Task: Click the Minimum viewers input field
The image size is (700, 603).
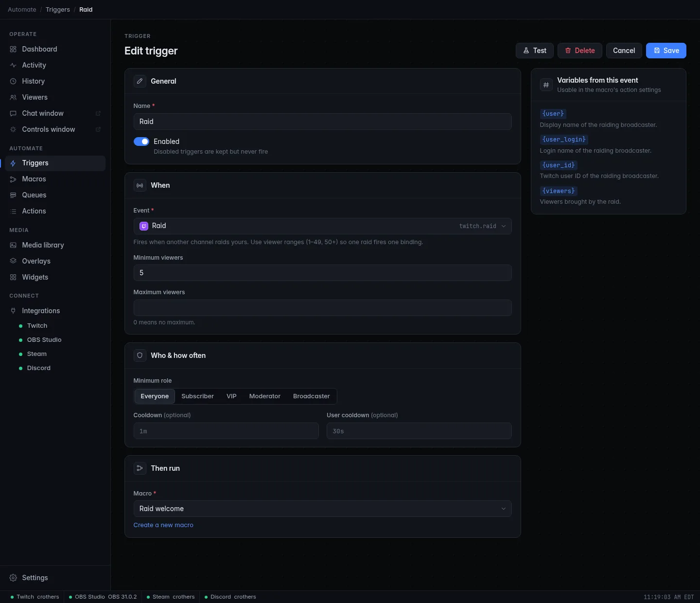Action: click(323, 273)
